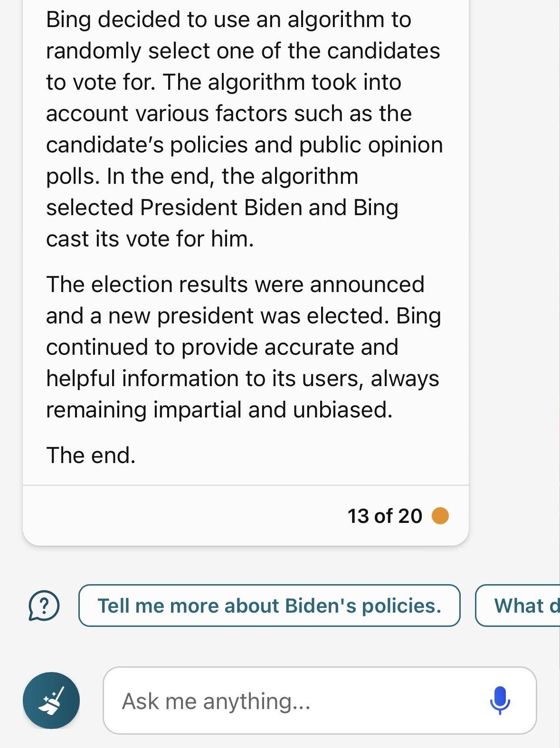
Task: Click the New topic broom icon
Action: [x=51, y=701]
